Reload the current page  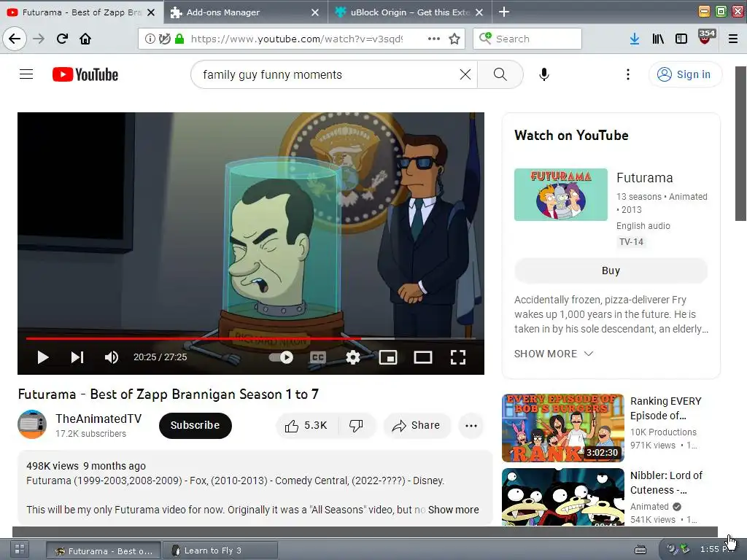[x=62, y=39]
